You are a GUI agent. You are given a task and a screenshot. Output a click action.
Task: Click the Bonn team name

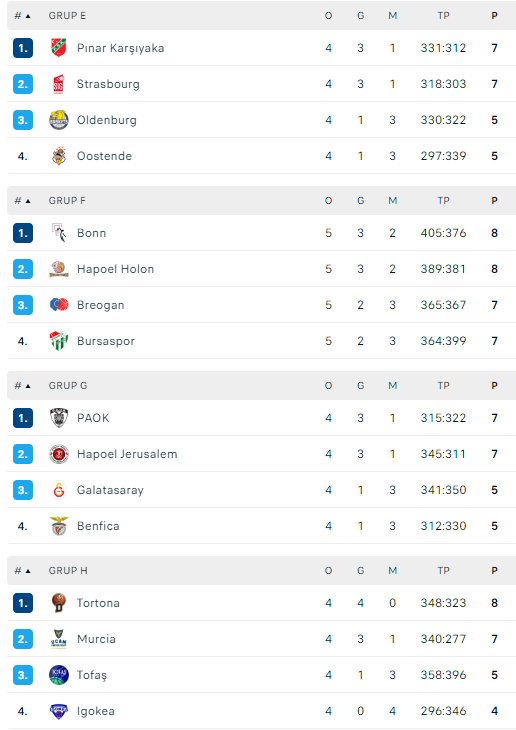[92, 233]
